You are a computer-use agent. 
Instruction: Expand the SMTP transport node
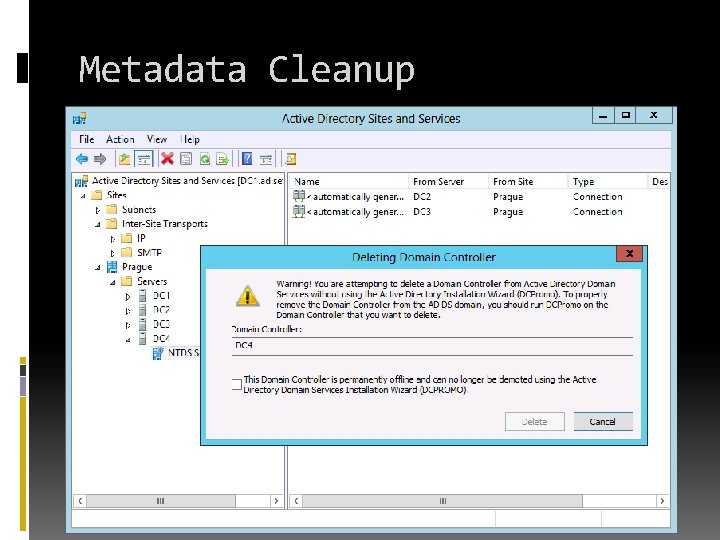pyautogui.click(x=112, y=253)
